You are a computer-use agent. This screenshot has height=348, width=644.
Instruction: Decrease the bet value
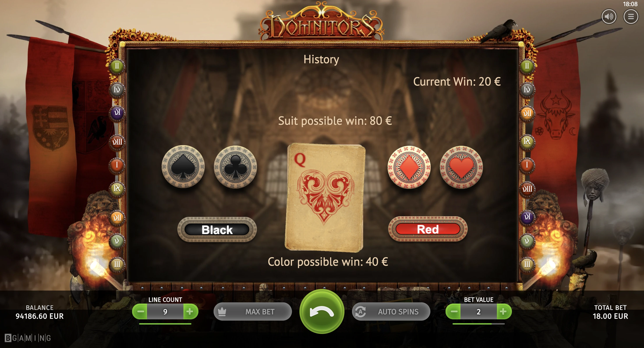coord(454,311)
